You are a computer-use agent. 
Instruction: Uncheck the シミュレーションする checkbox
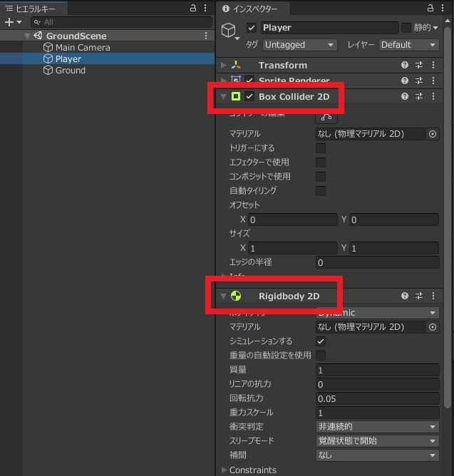tap(321, 341)
